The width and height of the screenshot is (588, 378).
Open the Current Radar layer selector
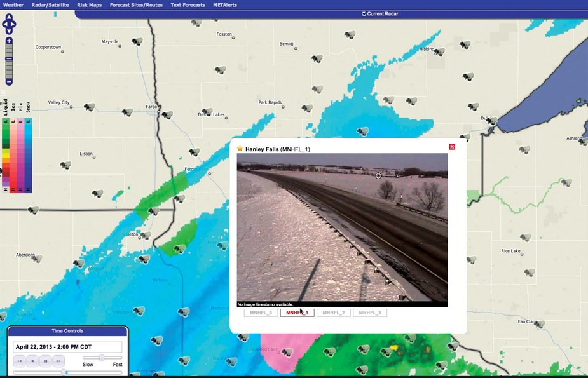[379, 13]
